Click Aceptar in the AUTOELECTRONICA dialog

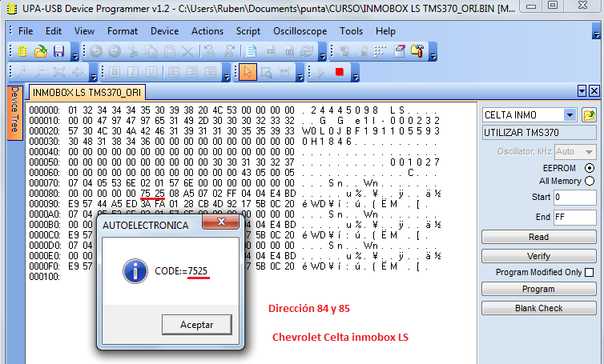(x=197, y=324)
